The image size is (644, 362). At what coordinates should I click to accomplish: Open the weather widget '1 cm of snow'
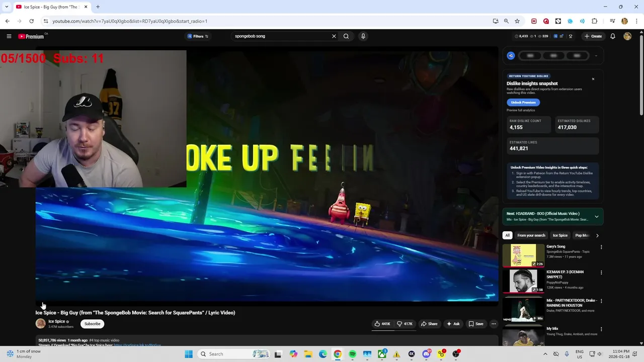24,354
